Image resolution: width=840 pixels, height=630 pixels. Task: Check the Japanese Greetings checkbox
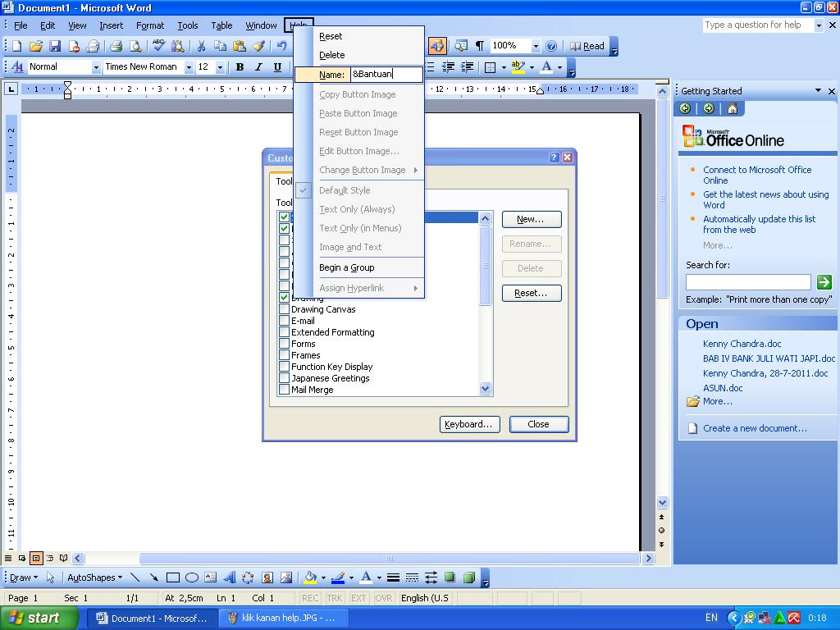click(285, 377)
